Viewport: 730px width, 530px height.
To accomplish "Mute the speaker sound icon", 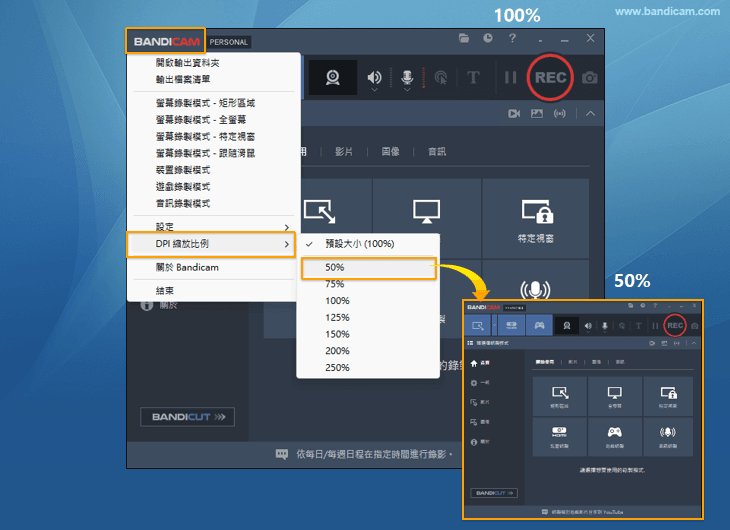I will tap(374, 77).
